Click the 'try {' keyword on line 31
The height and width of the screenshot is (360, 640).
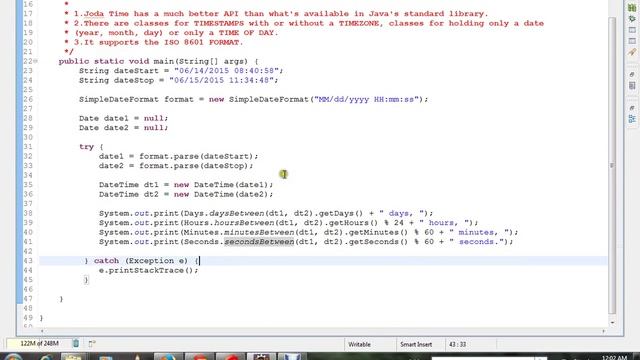[x=91, y=147]
